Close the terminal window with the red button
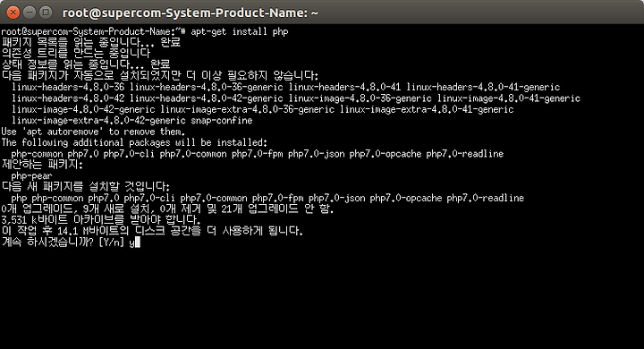 pos(13,13)
